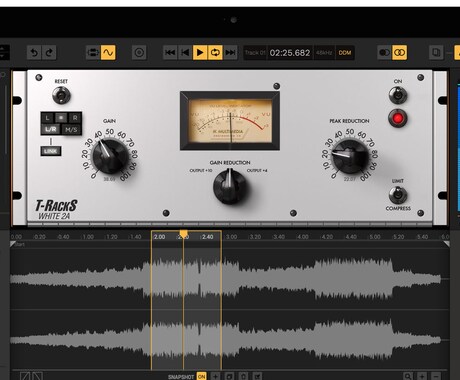This screenshot has height=380, width=460.
Task: Click the circular record/metering button
Action: pyautogui.click(x=139, y=53)
